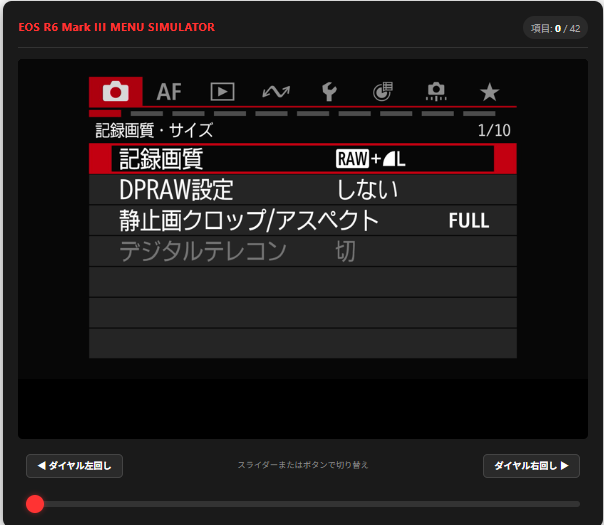Select the 記録画質 menu row
The height and width of the screenshot is (525, 604).
click(303, 159)
